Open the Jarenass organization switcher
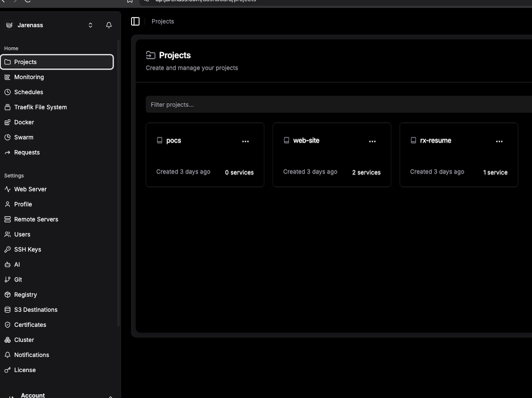Viewport: 532px width, 398px height. (x=90, y=25)
